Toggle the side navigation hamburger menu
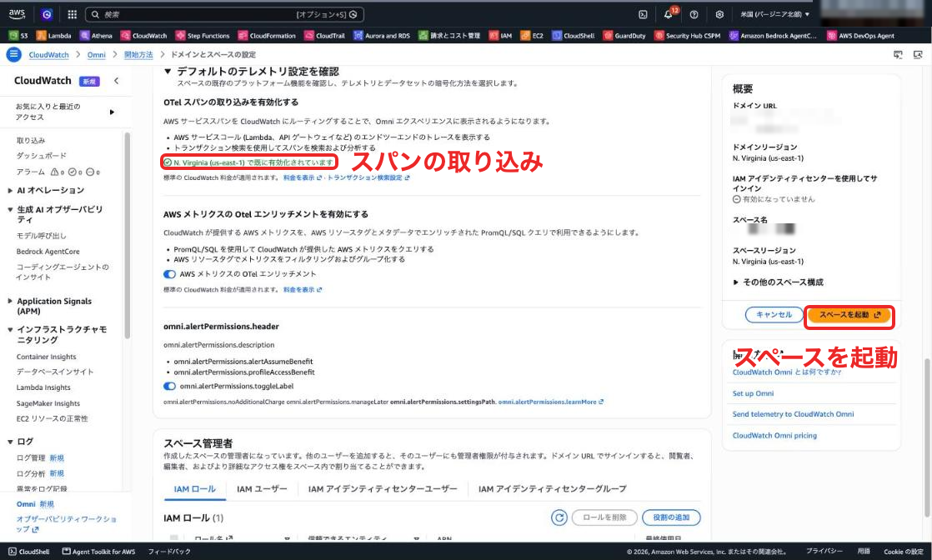The width and height of the screenshot is (932, 560). (13, 54)
